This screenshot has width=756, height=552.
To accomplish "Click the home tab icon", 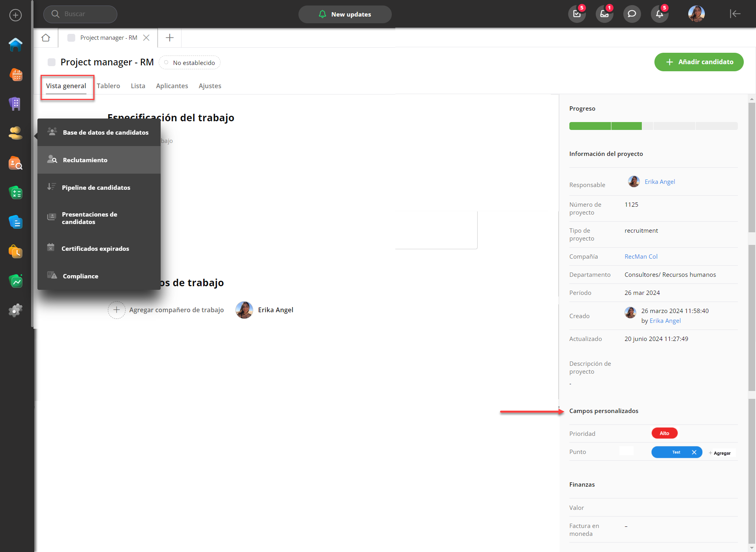I will coord(46,38).
